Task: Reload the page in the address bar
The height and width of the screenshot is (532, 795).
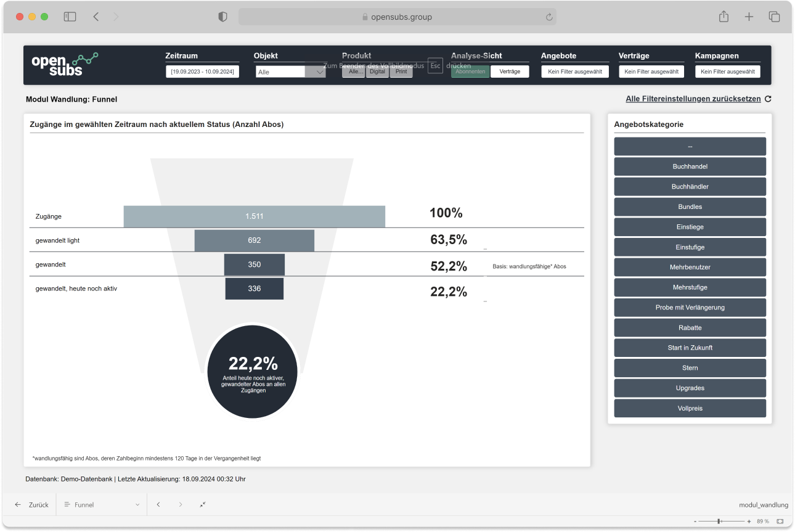Action: (x=548, y=17)
